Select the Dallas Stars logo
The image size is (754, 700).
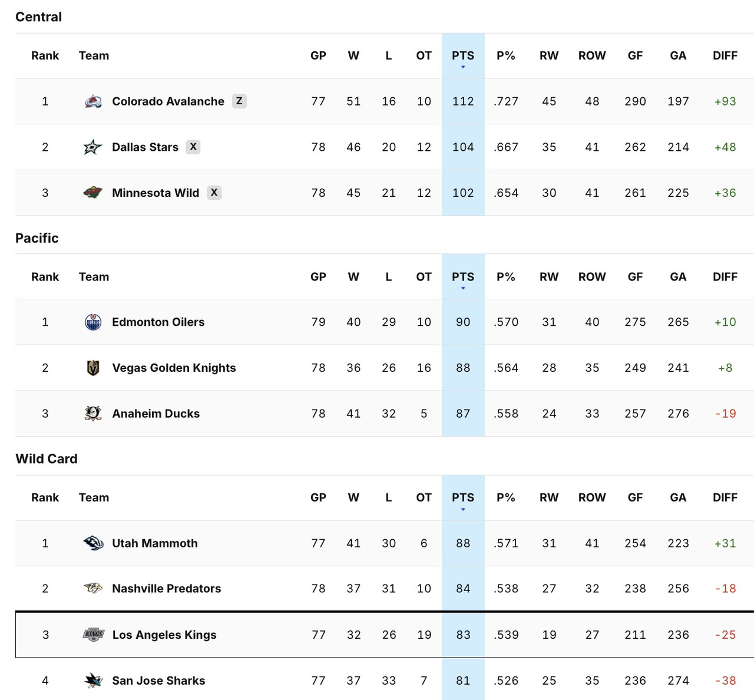coord(94,147)
